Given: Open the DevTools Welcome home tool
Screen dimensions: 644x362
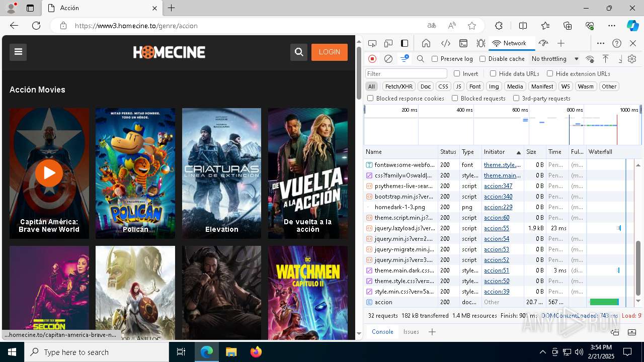Looking at the screenshot, I should 426,43.
